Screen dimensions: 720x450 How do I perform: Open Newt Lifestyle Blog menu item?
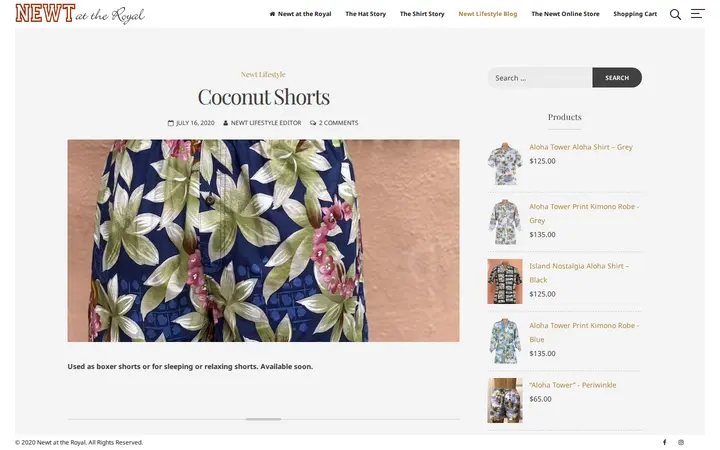coord(488,14)
